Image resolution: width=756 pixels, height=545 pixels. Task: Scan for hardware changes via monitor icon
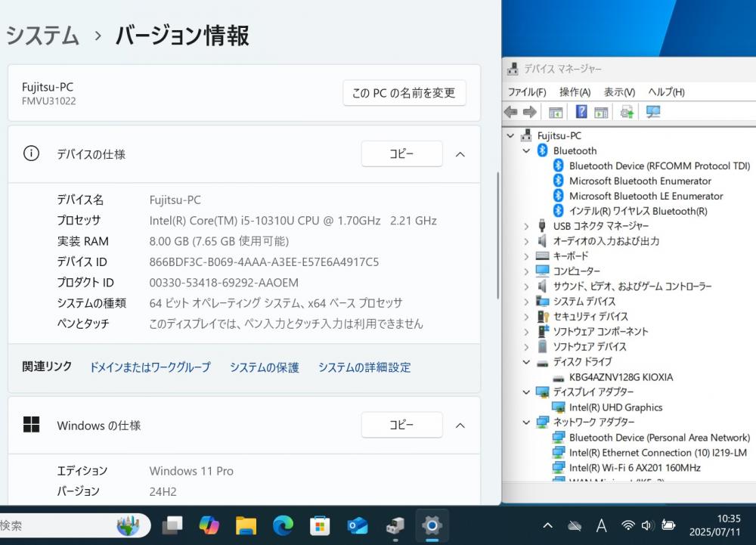[x=653, y=113]
